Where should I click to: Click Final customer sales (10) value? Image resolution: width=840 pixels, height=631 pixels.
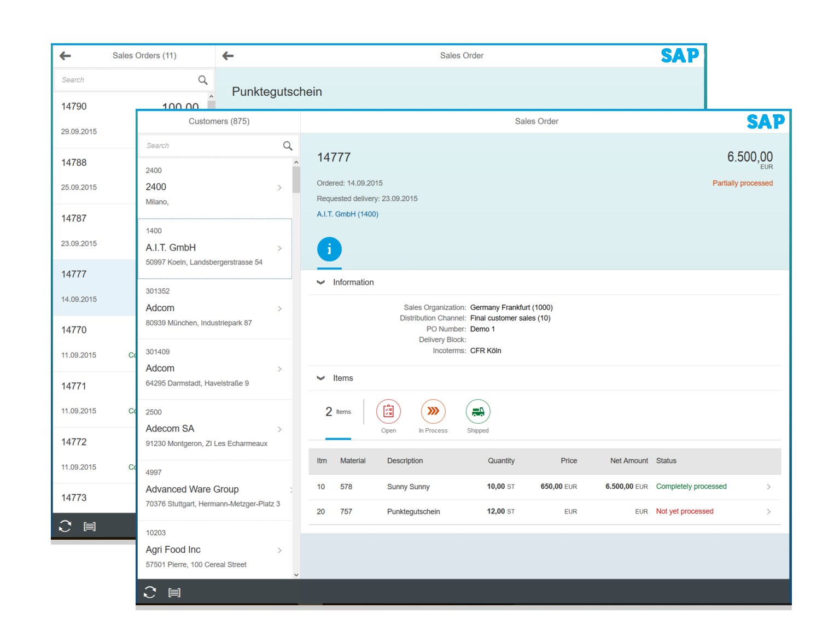(x=510, y=318)
